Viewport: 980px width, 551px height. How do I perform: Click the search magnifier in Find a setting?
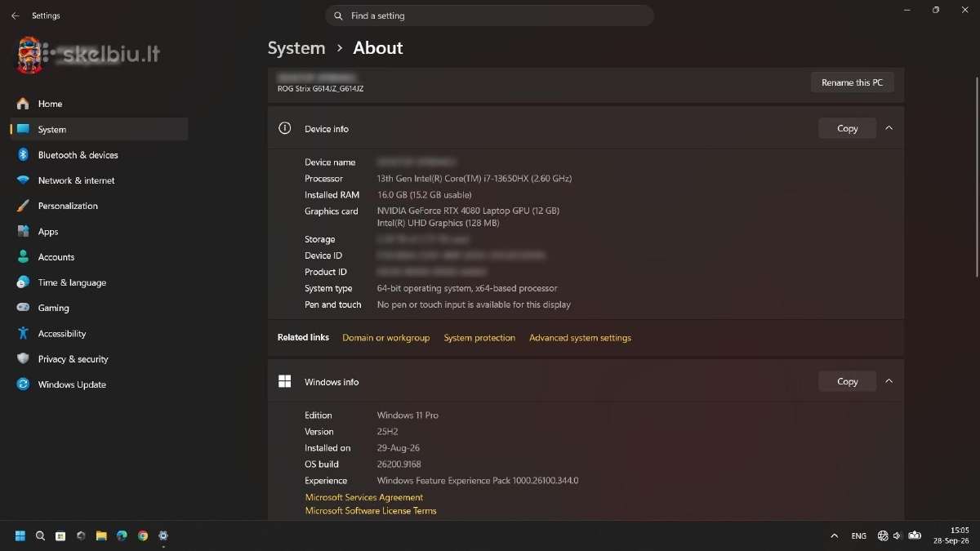pyautogui.click(x=338, y=16)
